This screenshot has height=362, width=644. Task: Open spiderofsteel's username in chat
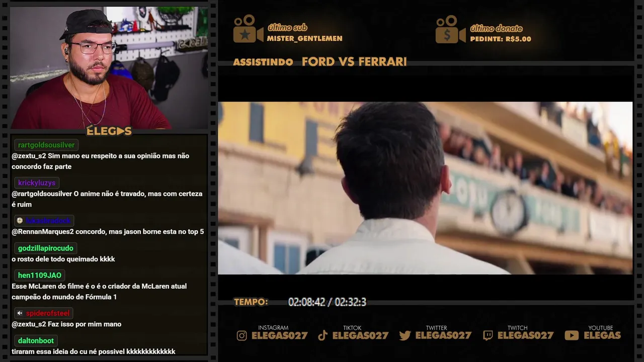(x=48, y=313)
